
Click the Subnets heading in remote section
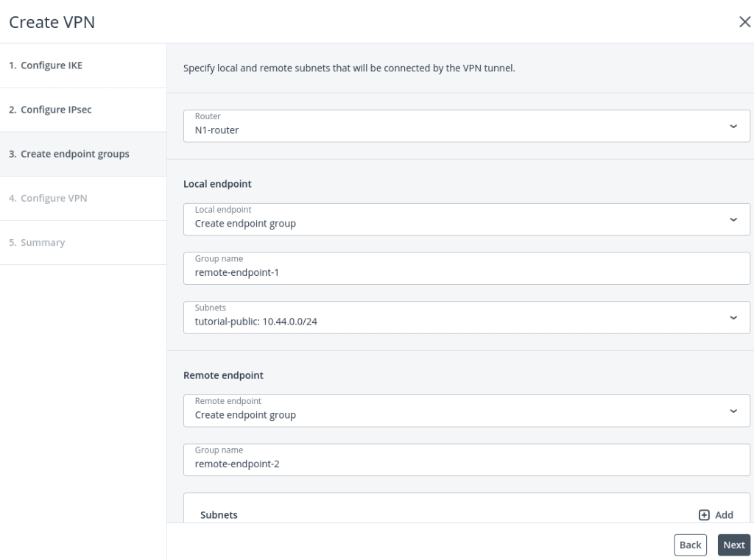pos(219,515)
